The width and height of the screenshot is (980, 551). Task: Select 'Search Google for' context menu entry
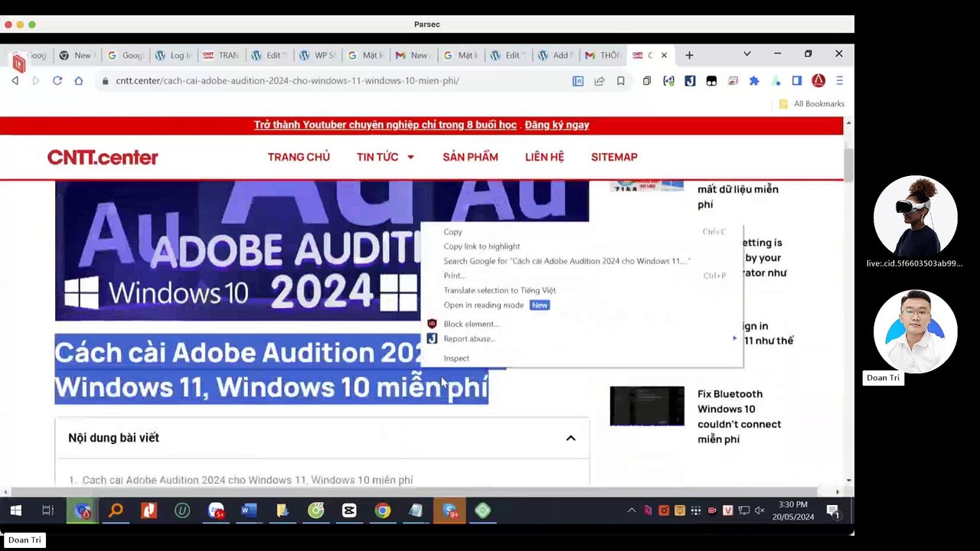click(x=582, y=261)
